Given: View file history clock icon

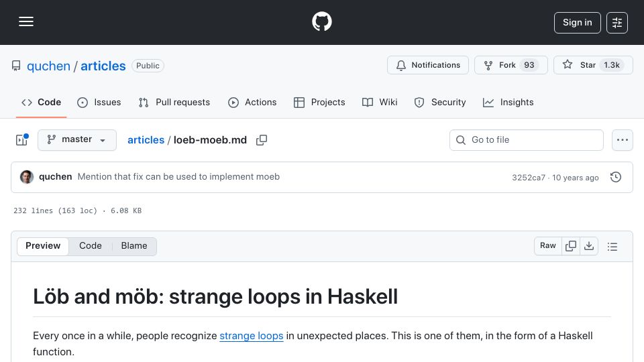Looking at the screenshot, I should point(616,177).
